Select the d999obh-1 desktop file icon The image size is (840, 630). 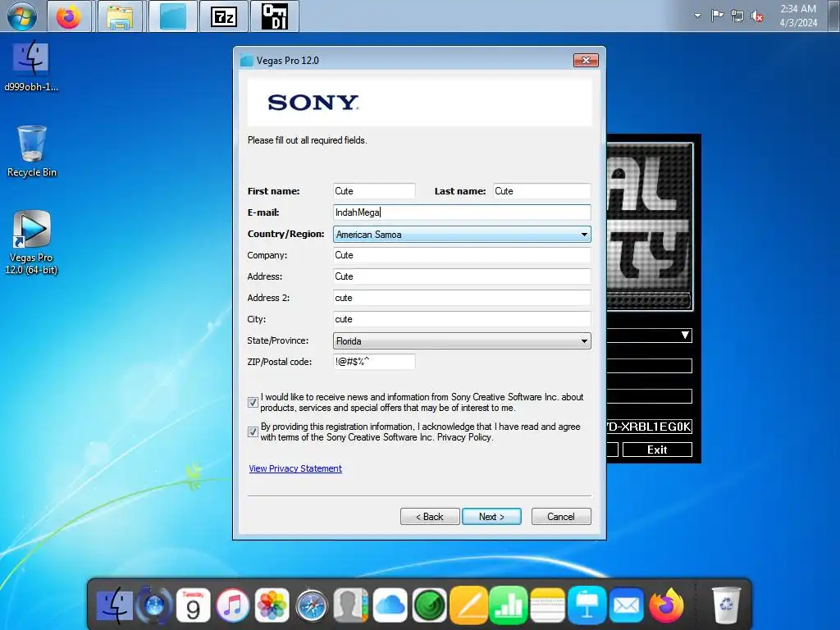31,66
